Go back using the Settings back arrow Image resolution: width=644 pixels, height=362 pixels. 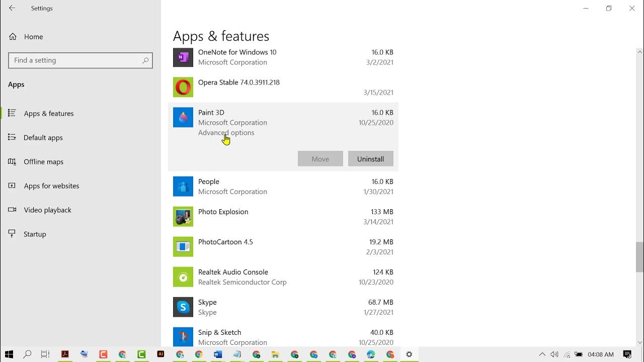(x=12, y=8)
